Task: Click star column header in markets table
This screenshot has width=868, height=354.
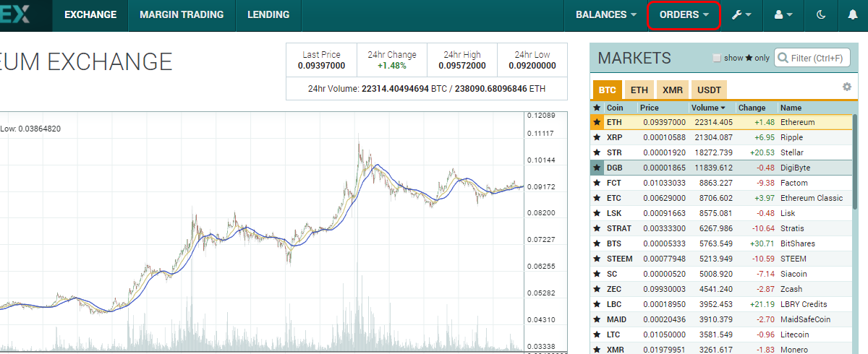Action: click(597, 108)
